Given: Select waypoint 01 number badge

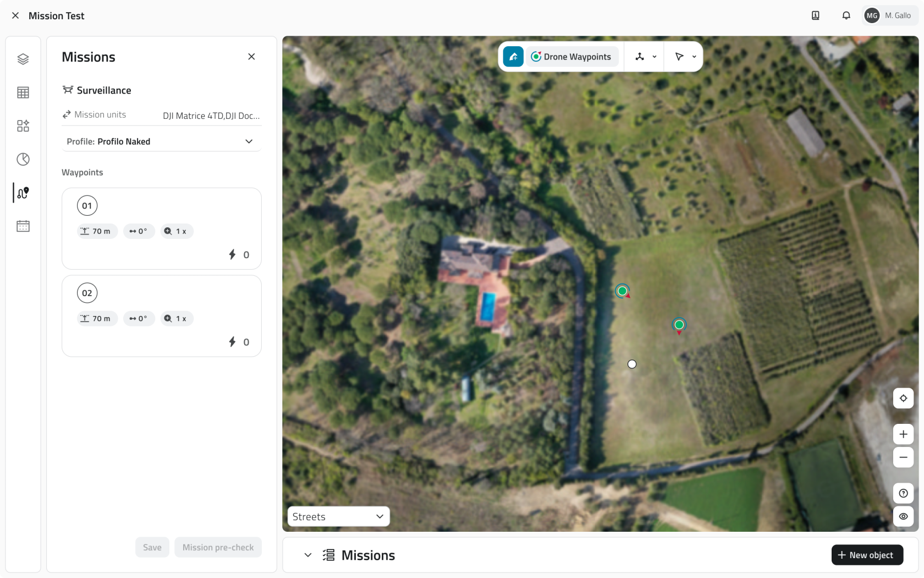Looking at the screenshot, I should click(87, 206).
